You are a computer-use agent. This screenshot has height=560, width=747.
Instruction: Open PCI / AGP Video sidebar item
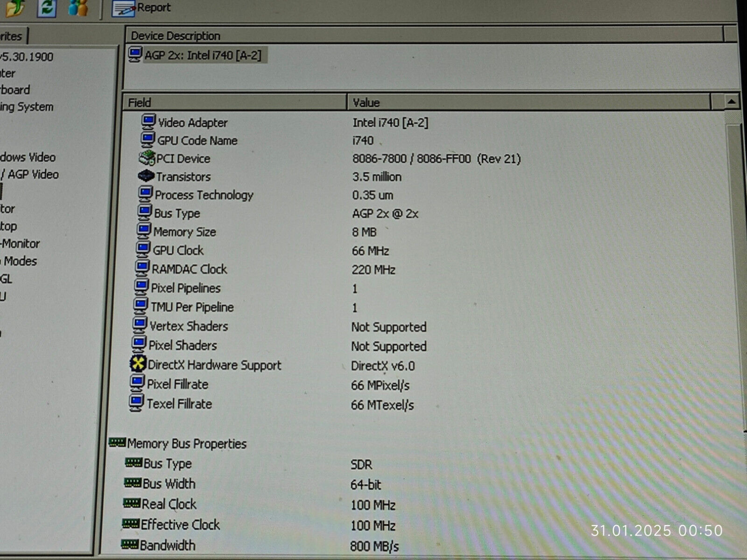click(30, 175)
